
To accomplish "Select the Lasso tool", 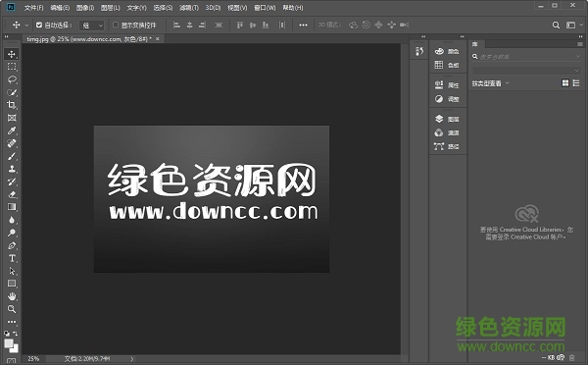I will coord(12,79).
